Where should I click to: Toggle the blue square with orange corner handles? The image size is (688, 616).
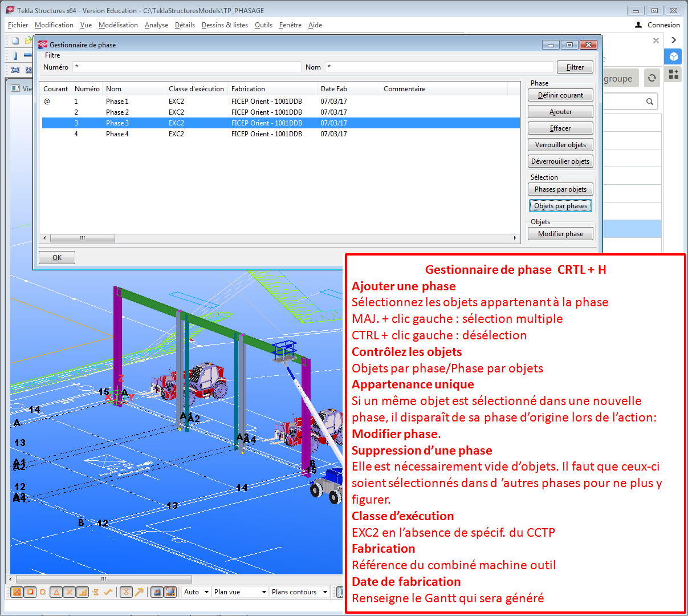click(x=170, y=592)
